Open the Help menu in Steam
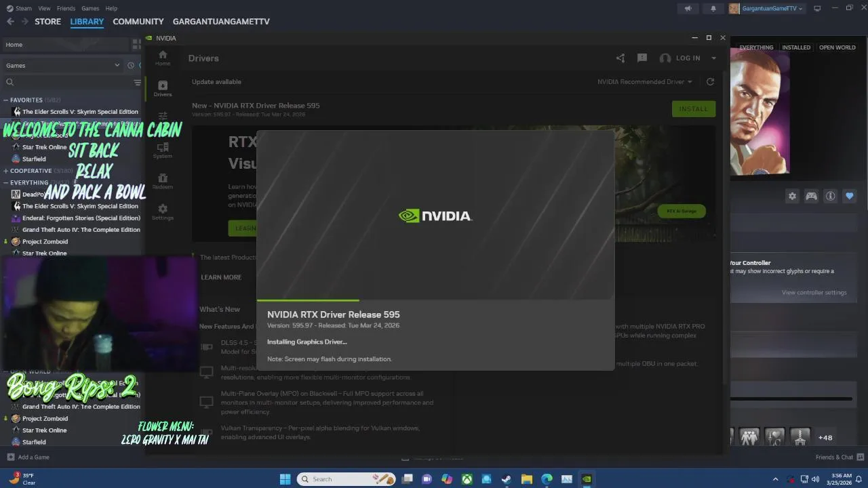The image size is (868, 488). point(111,8)
